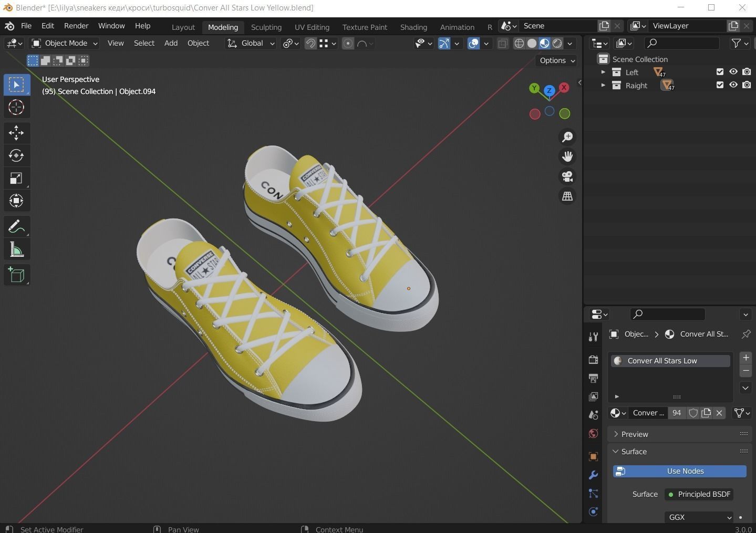Toggle Raight collection exclude checkbox
This screenshot has width=756, height=533.
(x=720, y=85)
